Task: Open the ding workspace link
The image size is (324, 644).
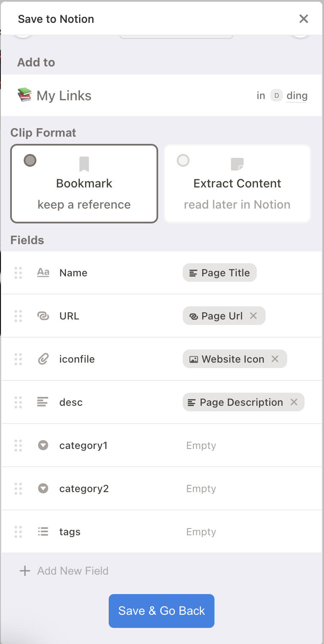Action: click(x=297, y=96)
